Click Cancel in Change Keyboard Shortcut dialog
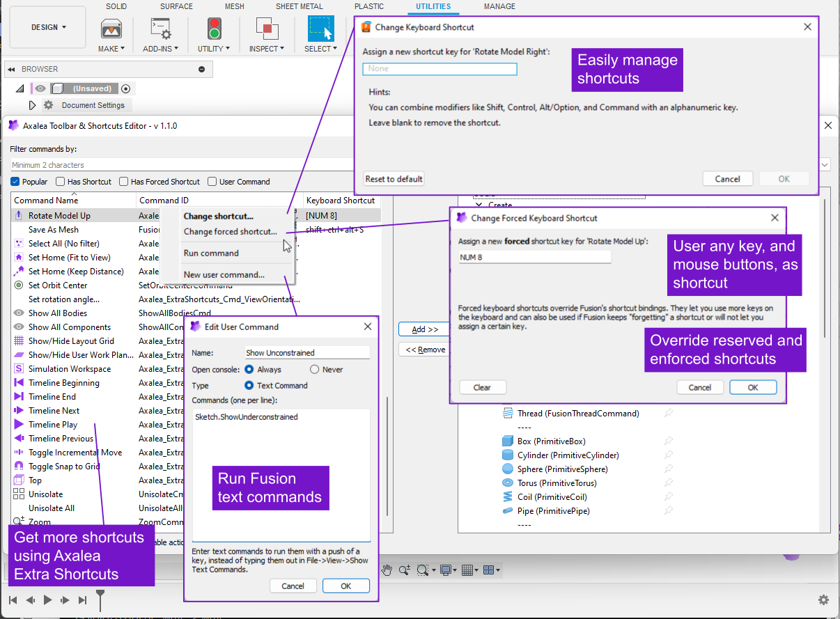The height and width of the screenshot is (619, 840). (x=728, y=179)
